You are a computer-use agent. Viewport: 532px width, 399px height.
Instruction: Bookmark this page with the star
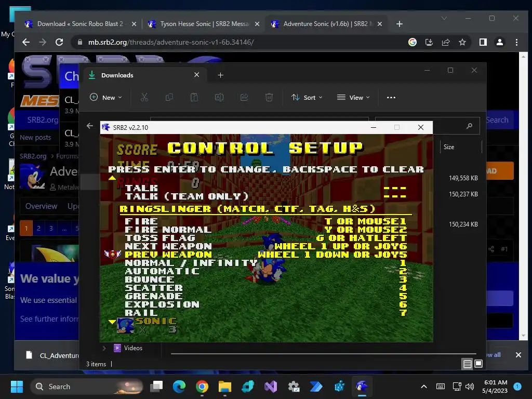tap(462, 42)
